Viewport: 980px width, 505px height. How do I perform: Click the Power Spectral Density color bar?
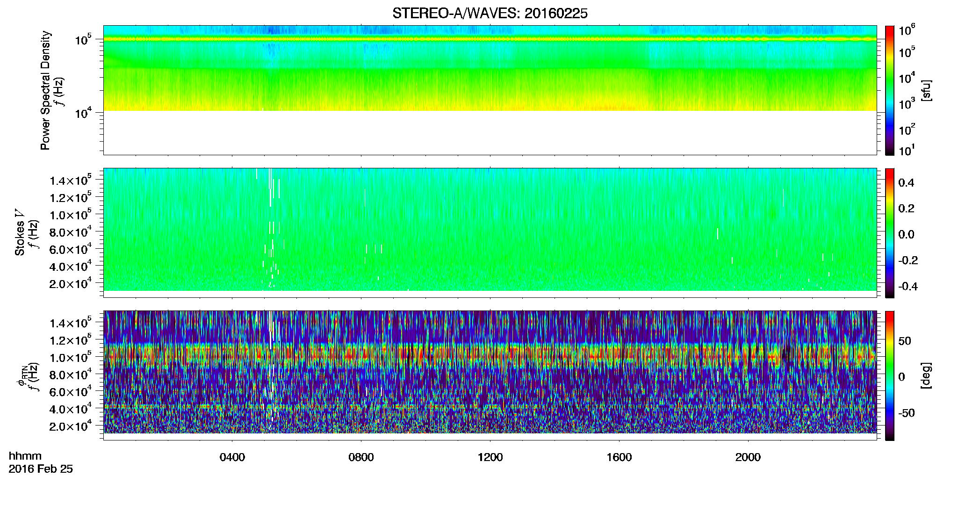coord(890,90)
